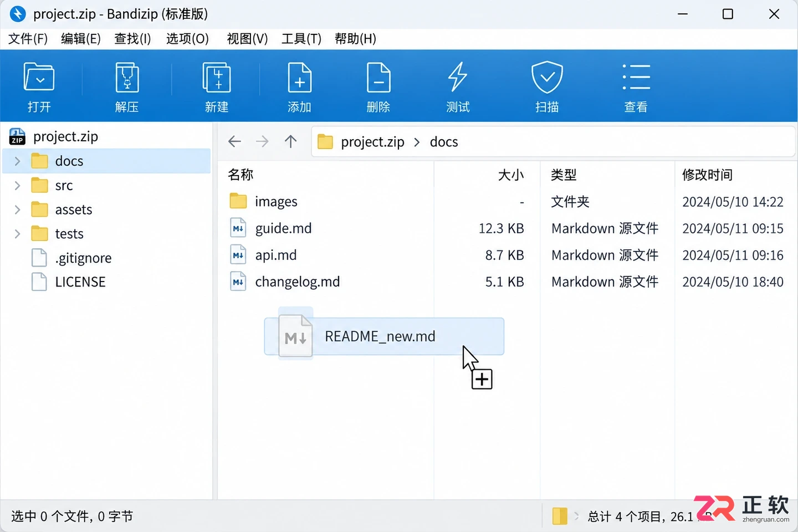The width and height of the screenshot is (798, 532).
Task: Run the Test (测试) archive tool
Action: 458,77
